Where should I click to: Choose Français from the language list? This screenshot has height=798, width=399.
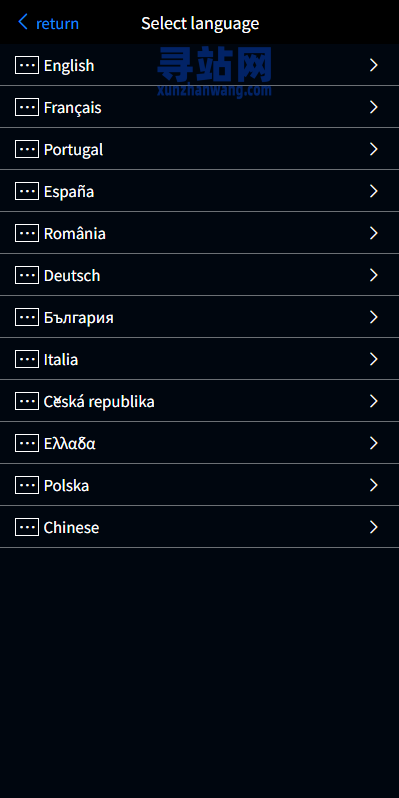200,107
